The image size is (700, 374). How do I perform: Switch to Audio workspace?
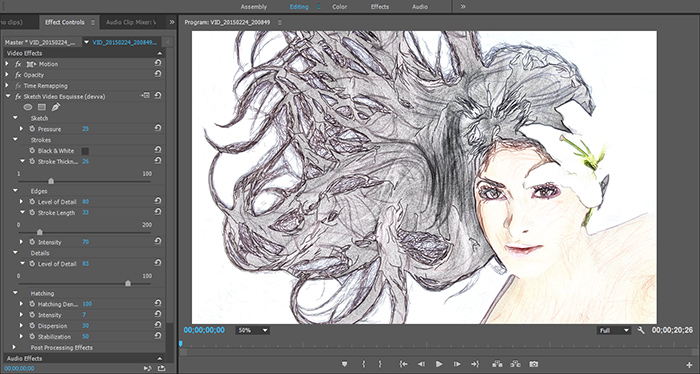(x=420, y=7)
